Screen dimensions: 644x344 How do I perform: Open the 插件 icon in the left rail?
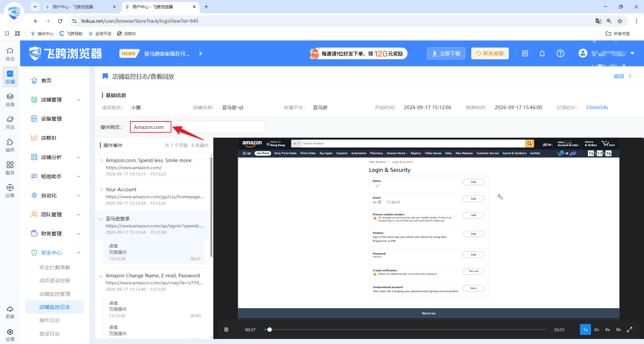10,145
